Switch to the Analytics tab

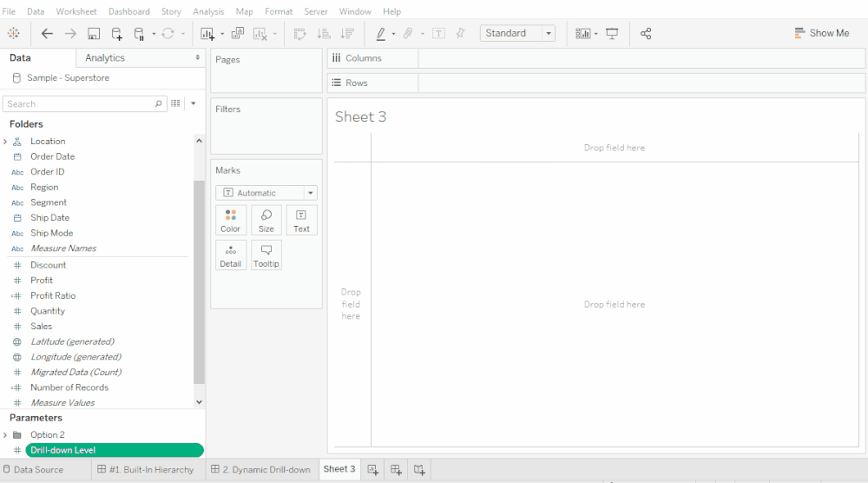click(x=105, y=57)
